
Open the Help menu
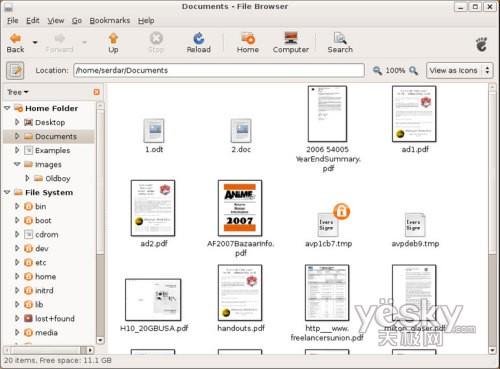click(146, 21)
